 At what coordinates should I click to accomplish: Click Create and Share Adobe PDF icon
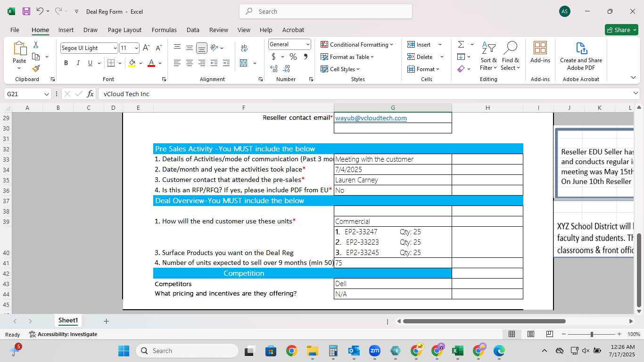(581, 56)
